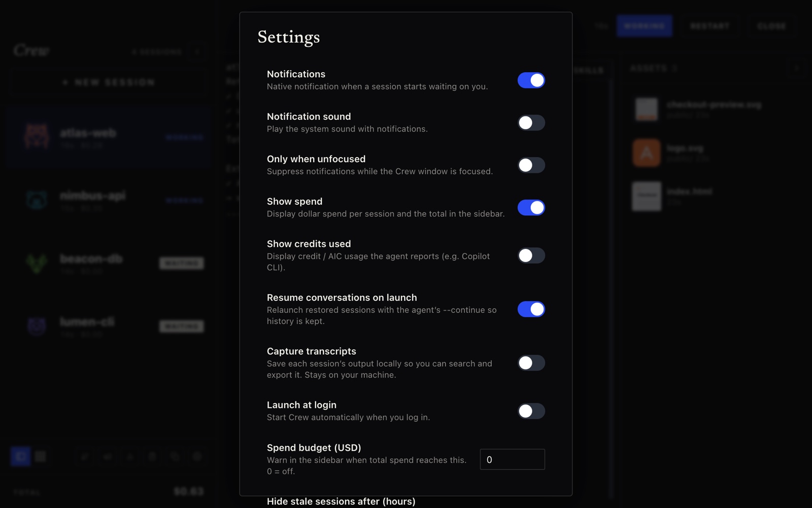Enable the Notification sound switch

click(x=531, y=122)
